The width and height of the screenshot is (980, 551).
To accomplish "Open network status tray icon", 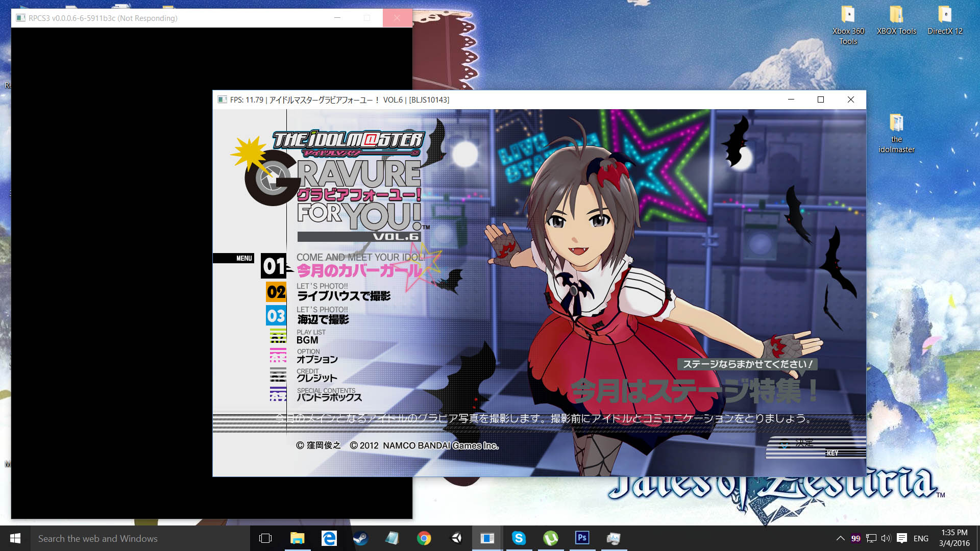I will point(871,538).
